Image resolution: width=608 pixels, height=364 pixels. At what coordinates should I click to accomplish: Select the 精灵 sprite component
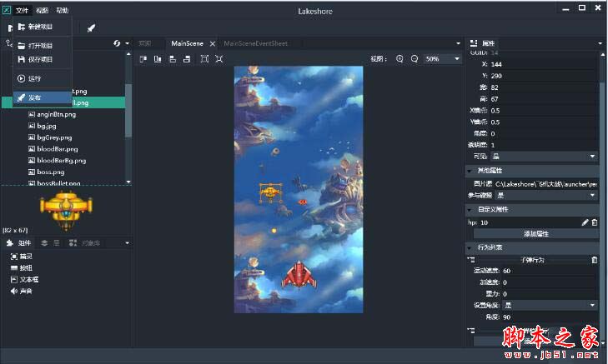pos(22,257)
